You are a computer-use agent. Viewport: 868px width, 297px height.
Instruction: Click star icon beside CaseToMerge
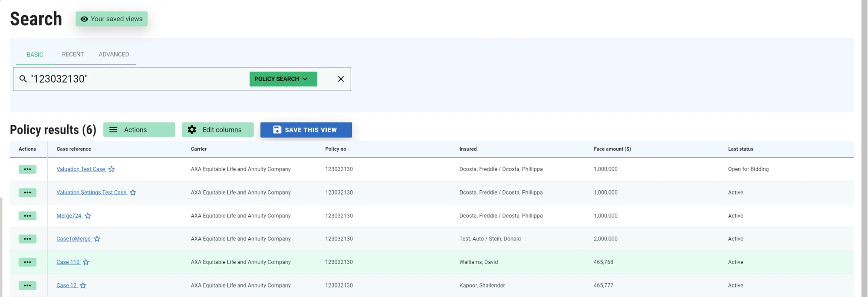(x=97, y=239)
